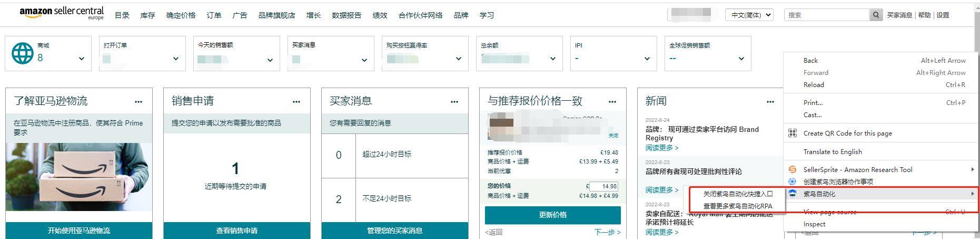Viewport: 980px width, 239px height.
Task: Select Cast... in the context menu
Action: (x=880, y=114)
